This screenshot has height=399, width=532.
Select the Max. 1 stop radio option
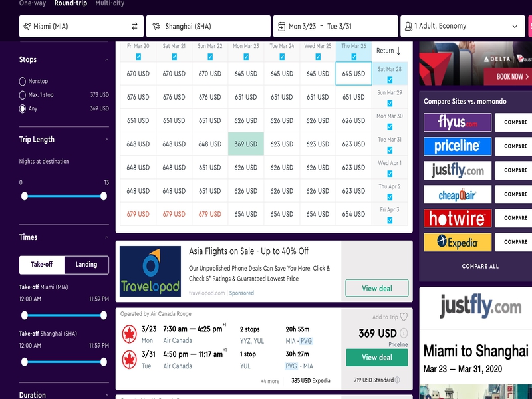tap(23, 95)
